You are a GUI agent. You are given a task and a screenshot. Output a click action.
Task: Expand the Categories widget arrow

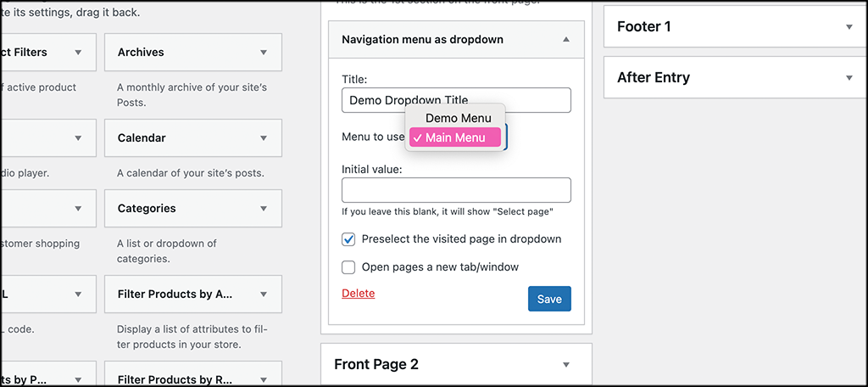(x=264, y=209)
